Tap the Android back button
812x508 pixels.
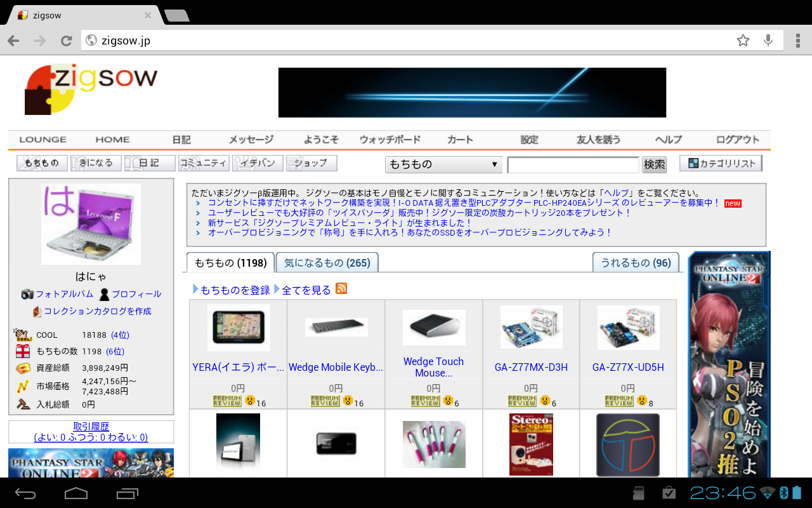[x=26, y=493]
